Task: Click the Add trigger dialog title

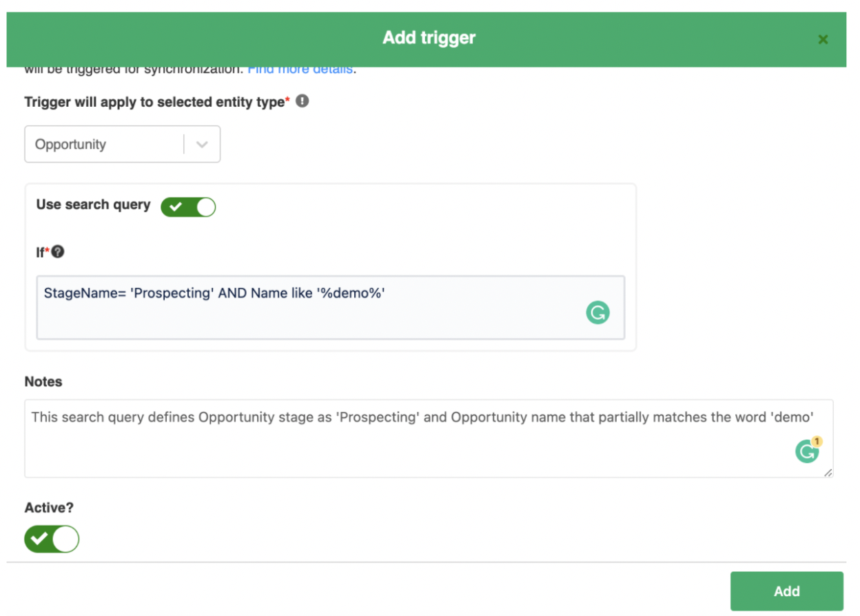Action: tap(429, 38)
